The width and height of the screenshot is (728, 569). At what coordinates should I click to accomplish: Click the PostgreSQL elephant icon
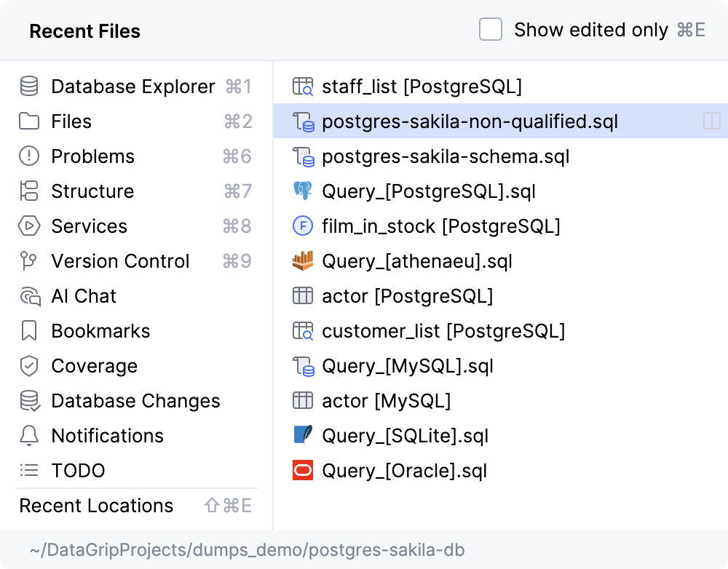302,191
